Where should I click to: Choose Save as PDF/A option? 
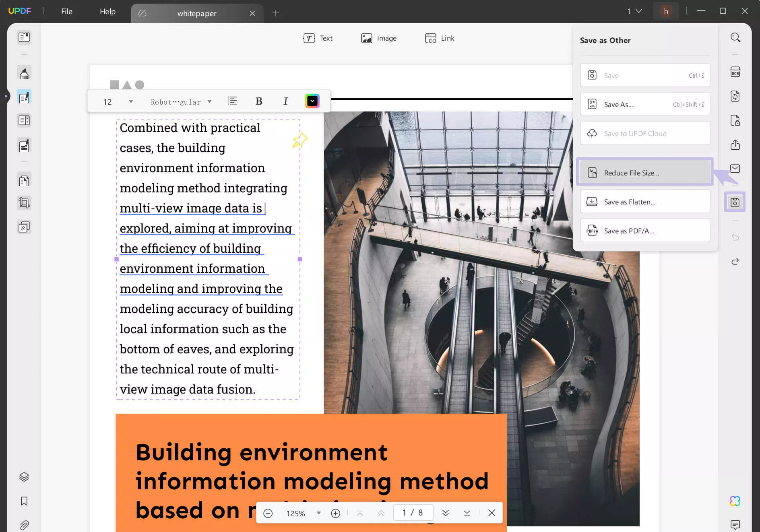tap(645, 231)
